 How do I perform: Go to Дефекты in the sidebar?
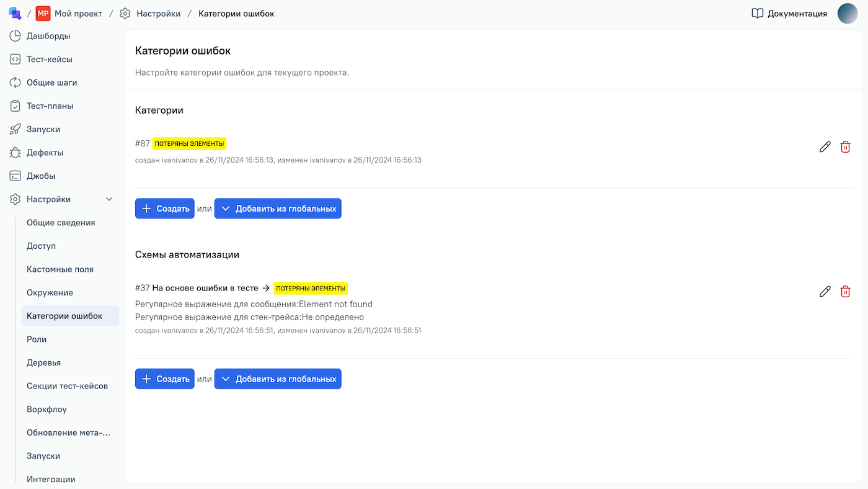coord(45,153)
